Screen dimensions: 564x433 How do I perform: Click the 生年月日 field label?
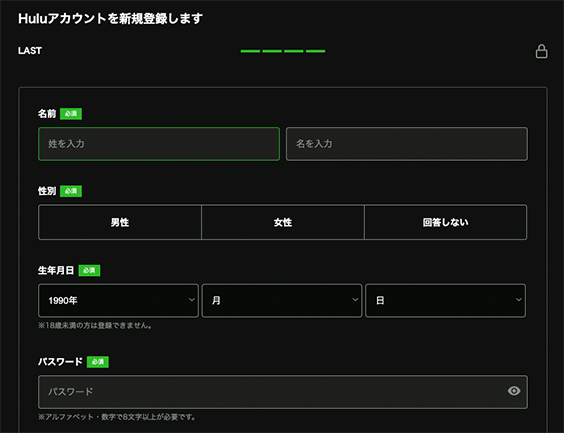coord(56,270)
